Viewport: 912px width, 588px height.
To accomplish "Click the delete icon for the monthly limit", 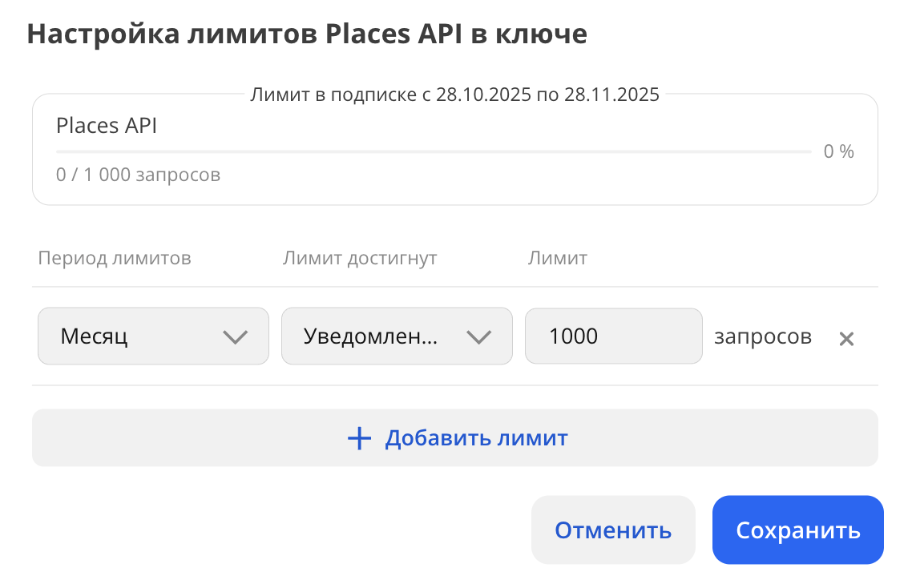I will coord(846,339).
